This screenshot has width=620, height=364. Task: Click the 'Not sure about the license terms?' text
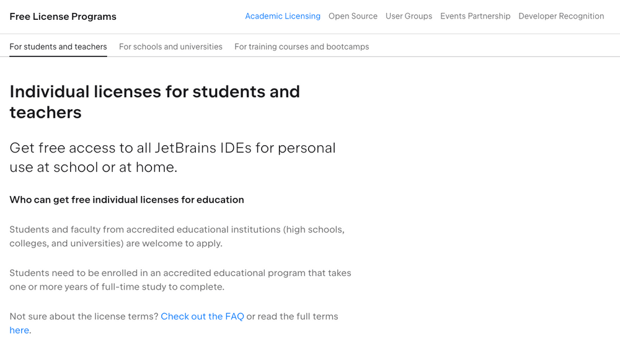tap(84, 316)
